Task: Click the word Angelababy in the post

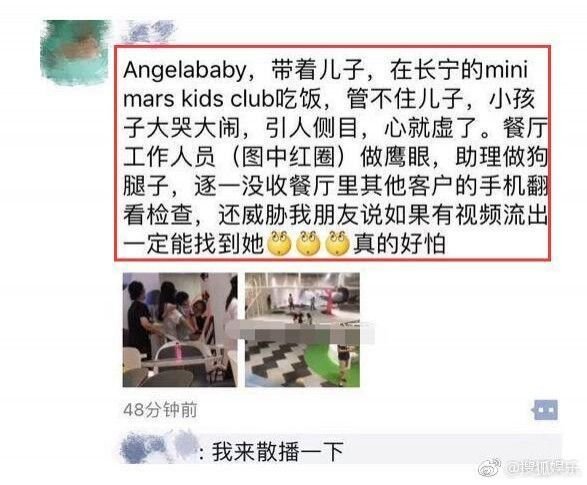Action: pos(185,71)
